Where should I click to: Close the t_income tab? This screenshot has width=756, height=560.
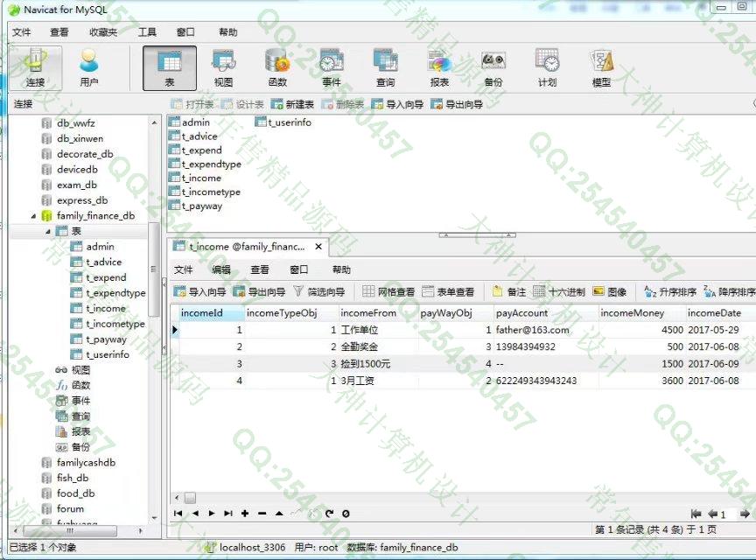tap(318, 247)
